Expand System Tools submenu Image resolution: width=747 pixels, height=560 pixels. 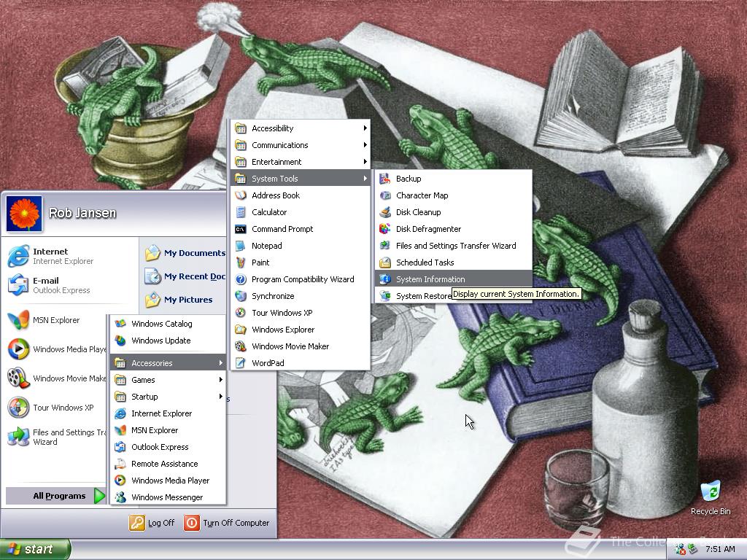300,179
